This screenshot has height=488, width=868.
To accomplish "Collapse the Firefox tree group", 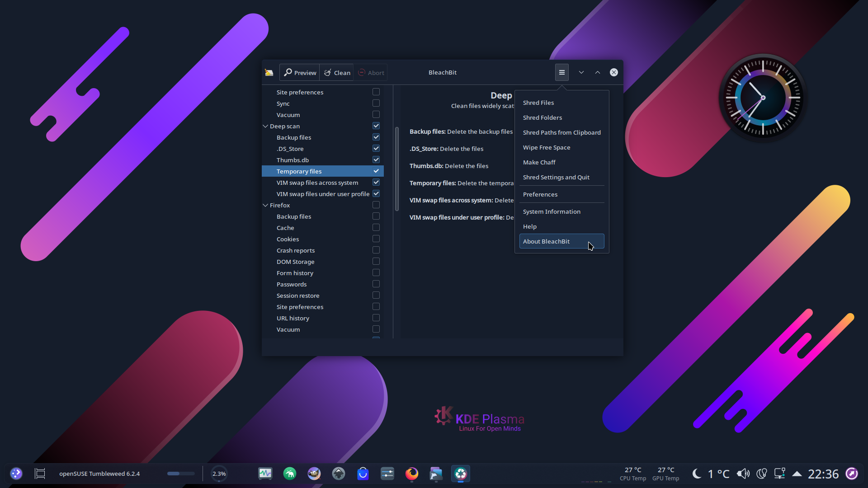I will point(265,205).
